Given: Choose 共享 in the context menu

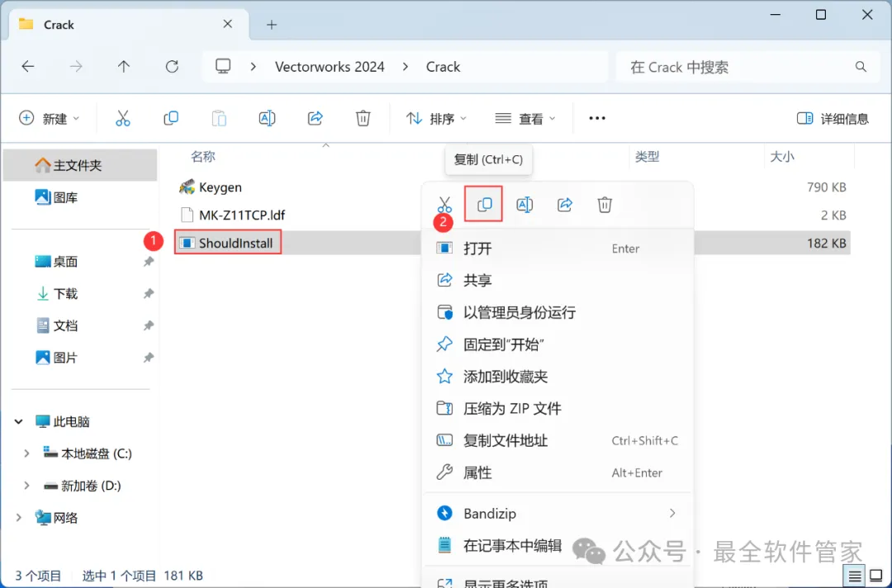Looking at the screenshot, I should pyautogui.click(x=557, y=280).
